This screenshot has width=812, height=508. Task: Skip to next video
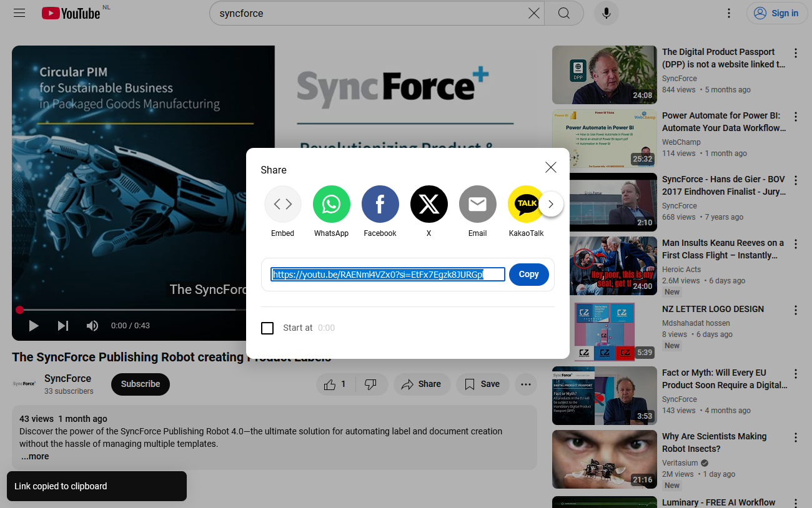click(63, 326)
